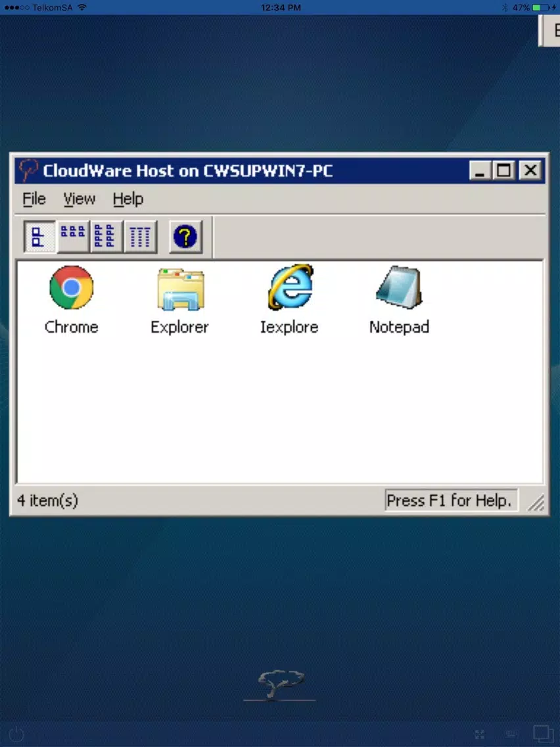The height and width of the screenshot is (747, 560).
Task: Tap the battery indicator in status bar
Action: tap(541, 8)
